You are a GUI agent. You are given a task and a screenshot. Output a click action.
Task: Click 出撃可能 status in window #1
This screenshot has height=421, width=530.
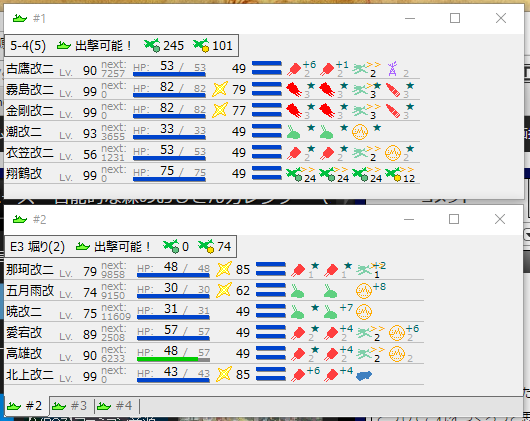(x=95, y=46)
